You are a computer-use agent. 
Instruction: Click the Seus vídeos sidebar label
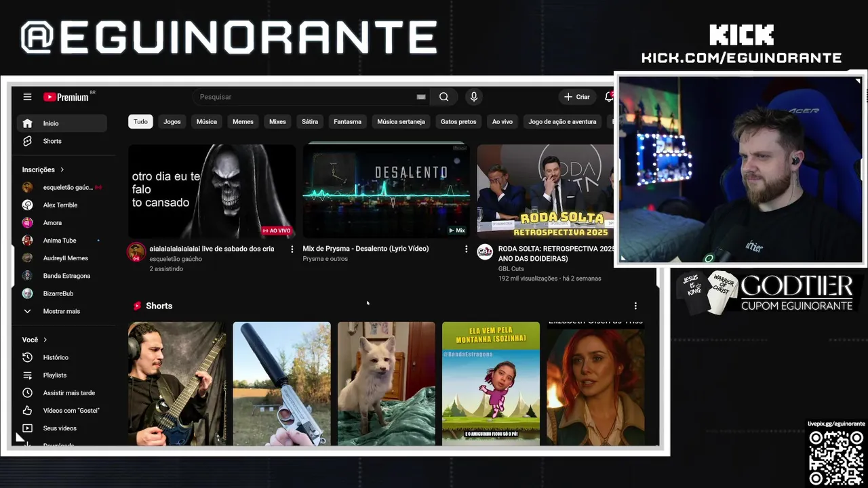pos(60,428)
